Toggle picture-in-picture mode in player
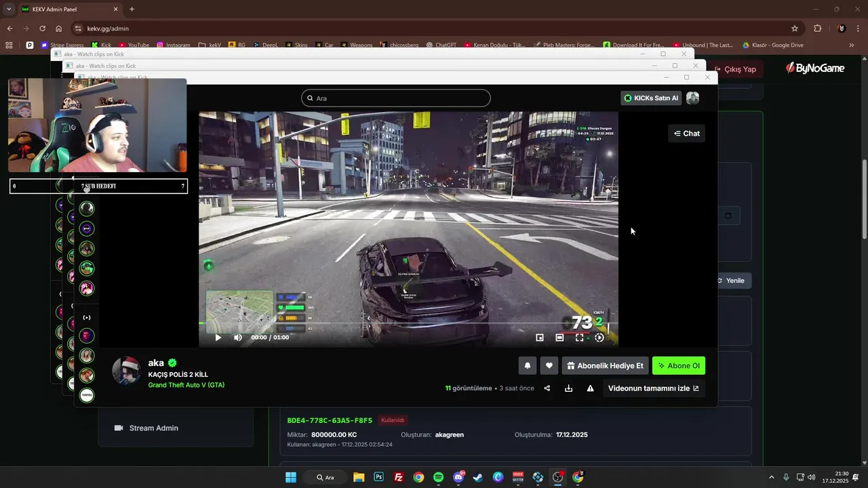The width and height of the screenshot is (868, 488). [540, 338]
